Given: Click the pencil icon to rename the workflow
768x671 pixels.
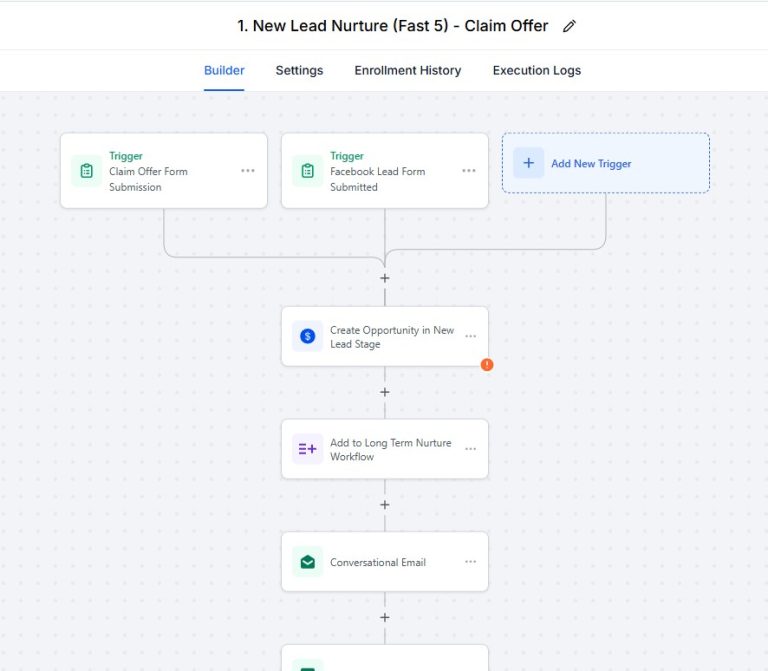Looking at the screenshot, I should click(x=569, y=27).
